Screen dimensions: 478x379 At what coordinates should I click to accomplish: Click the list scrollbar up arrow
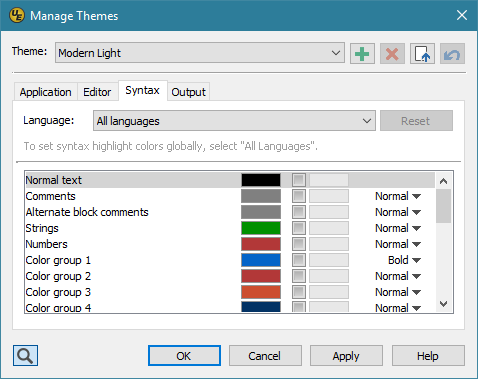click(443, 181)
